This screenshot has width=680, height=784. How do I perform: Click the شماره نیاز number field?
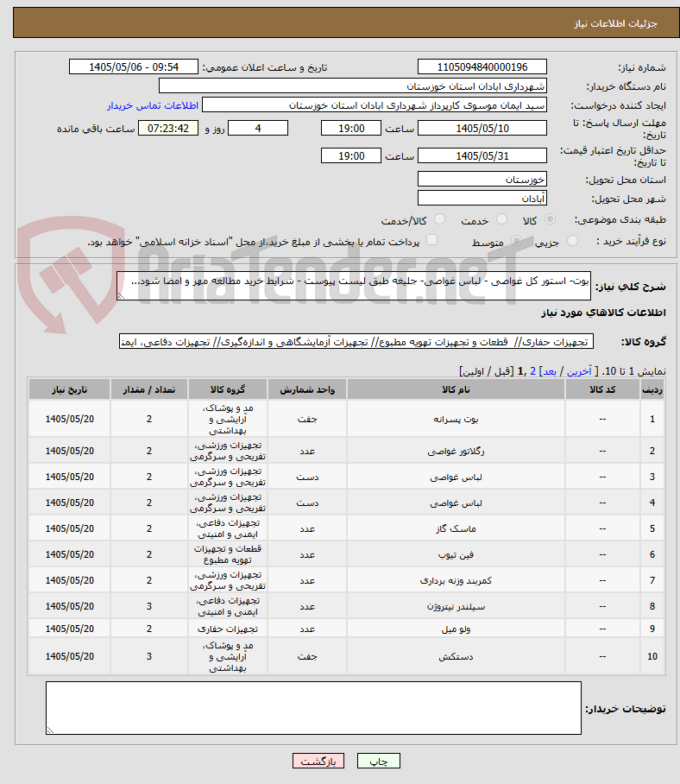point(482,67)
